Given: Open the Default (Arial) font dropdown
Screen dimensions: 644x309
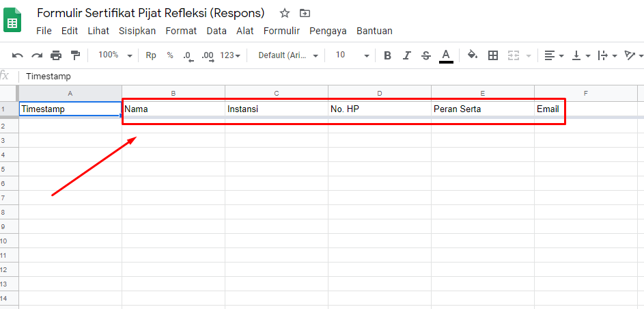Looking at the screenshot, I should [288, 55].
